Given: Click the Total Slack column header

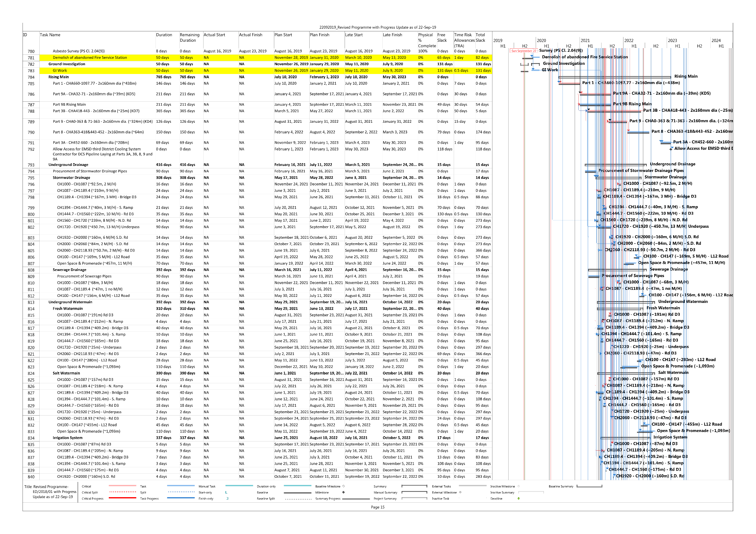Looking at the screenshot, I should (x=481, y=37).
